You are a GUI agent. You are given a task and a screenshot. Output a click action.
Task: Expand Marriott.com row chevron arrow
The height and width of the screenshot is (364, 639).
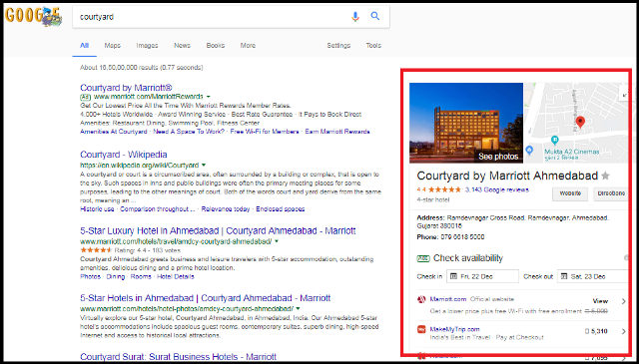click(x=623, y=302)
